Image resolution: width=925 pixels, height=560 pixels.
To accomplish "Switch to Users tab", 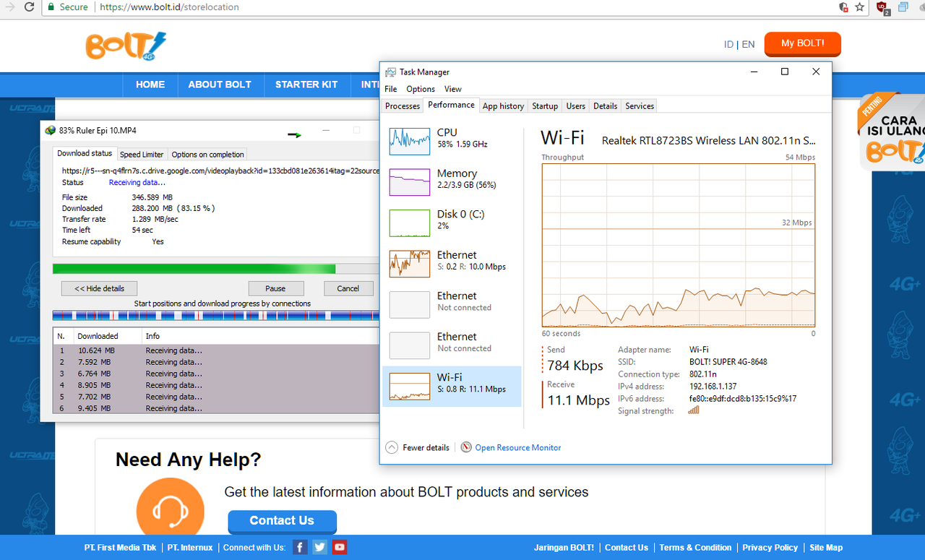I will point(576,105).
